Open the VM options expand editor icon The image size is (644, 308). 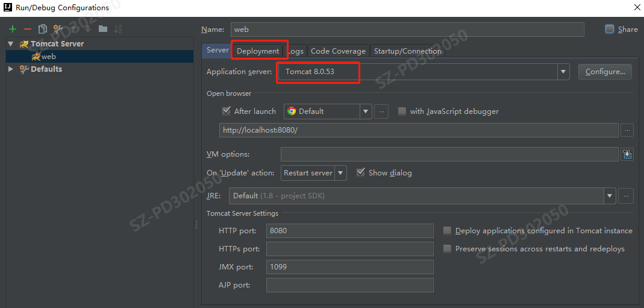(x=627, y=154)
